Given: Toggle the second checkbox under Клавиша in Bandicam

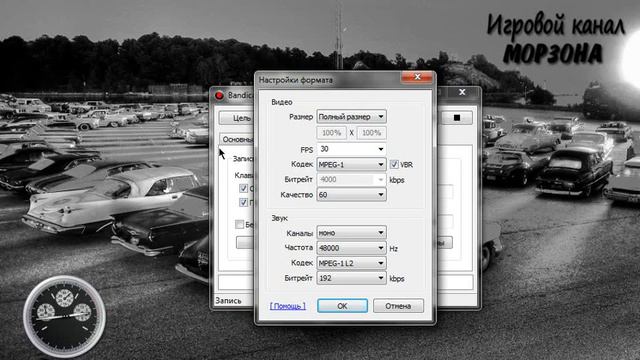Looking at the screenshot, I should [x=243, y=202].
